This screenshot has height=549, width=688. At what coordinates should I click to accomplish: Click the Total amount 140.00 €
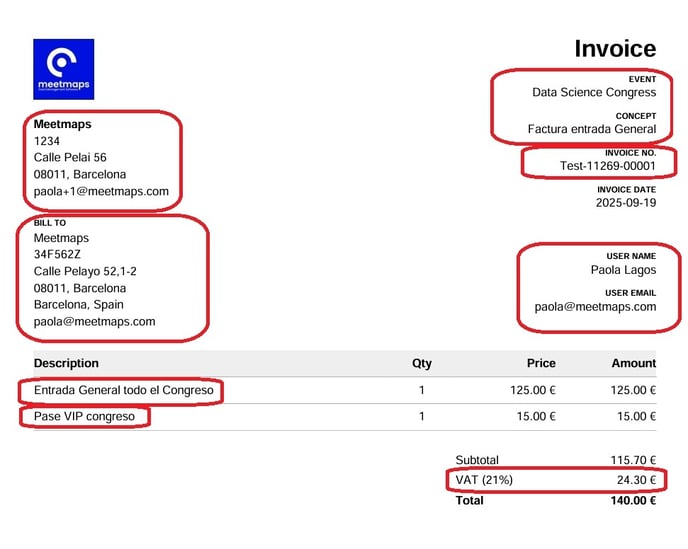(x=633, y=500)
